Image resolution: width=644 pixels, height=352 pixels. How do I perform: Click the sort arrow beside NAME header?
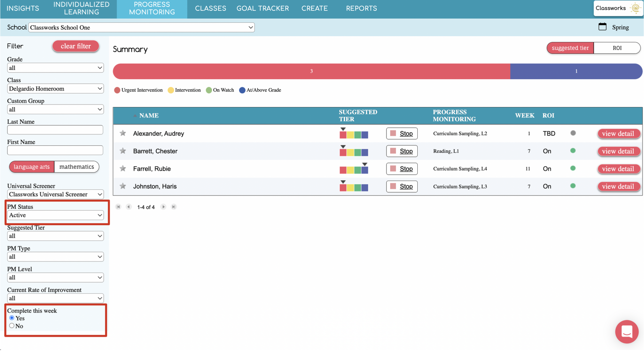click(135, 116)
